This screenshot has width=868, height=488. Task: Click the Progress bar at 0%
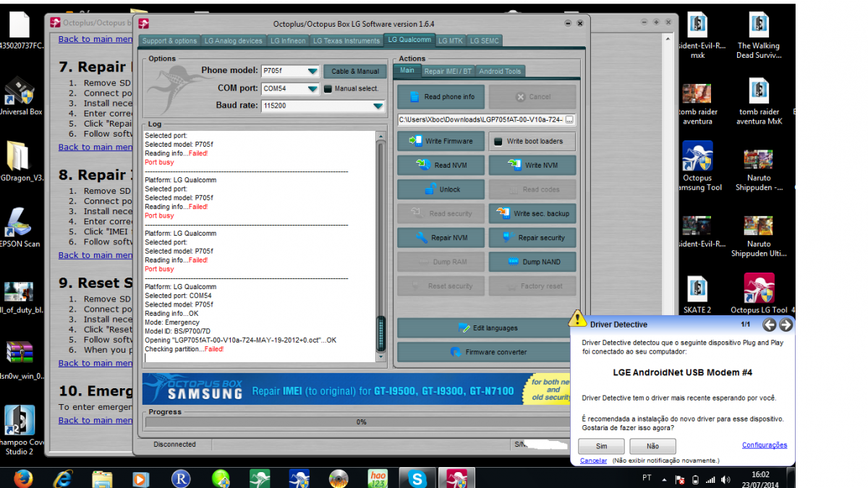coord(360,422)
